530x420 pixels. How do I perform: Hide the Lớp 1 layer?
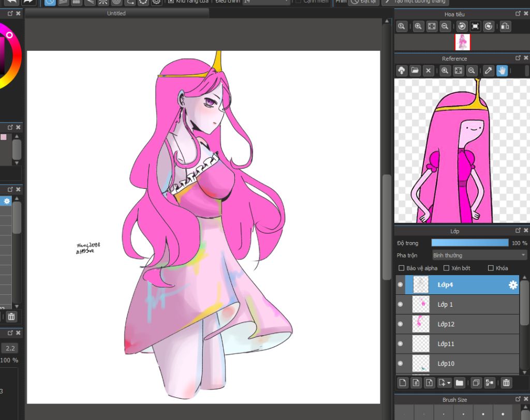[401, 305]
